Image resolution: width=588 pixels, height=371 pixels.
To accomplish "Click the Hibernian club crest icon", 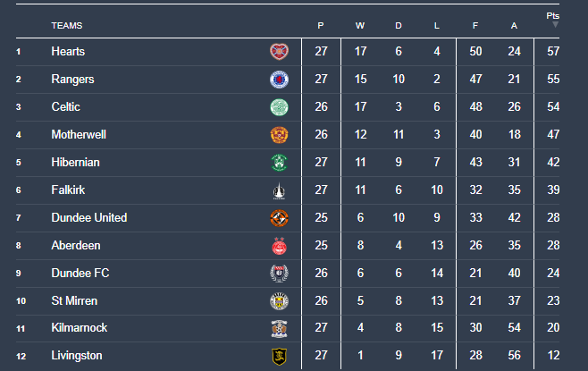I will (x=280, y=163).
